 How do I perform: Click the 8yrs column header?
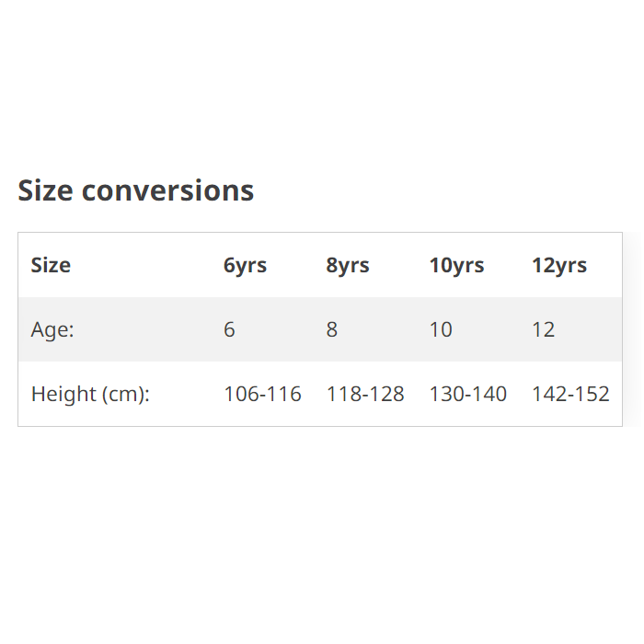tap(347, 266)
